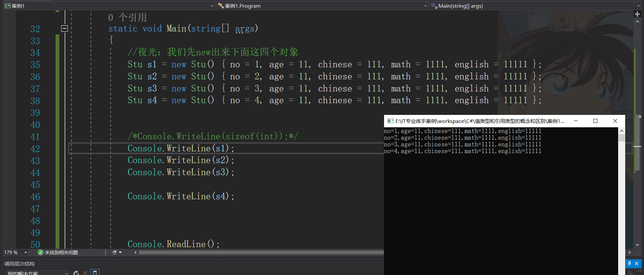Image resolution: width=644 pixels, height=275 pixels.
Task: Click the console scrollbar up arrow
Action: point(622,131)
